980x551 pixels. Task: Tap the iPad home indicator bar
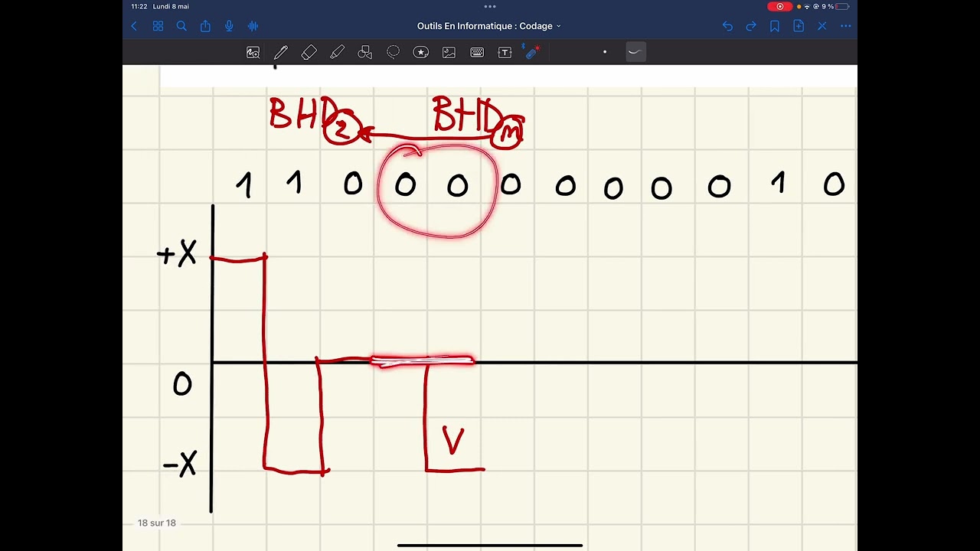490,546
